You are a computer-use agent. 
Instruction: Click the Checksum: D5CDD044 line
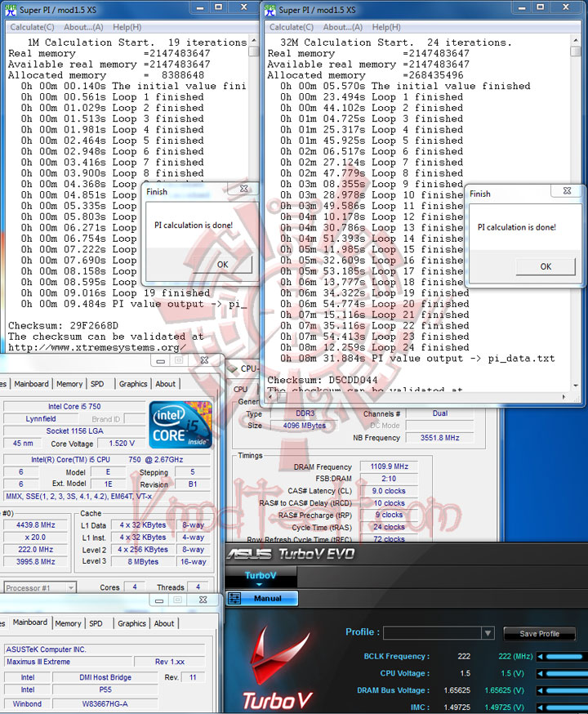click(323, 380)
